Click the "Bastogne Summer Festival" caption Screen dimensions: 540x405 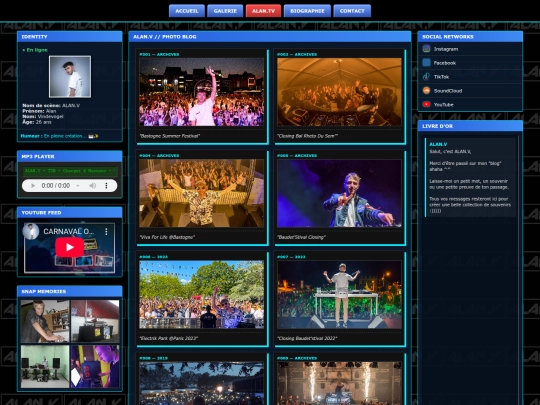(169, 136)
